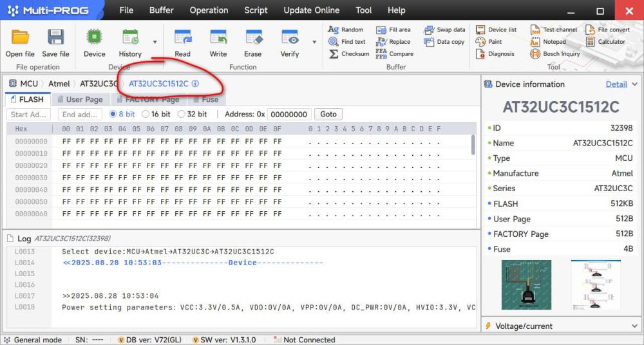
Task: Open Find text in buffer
Action: pyautogui.click(x=347, y=41)
